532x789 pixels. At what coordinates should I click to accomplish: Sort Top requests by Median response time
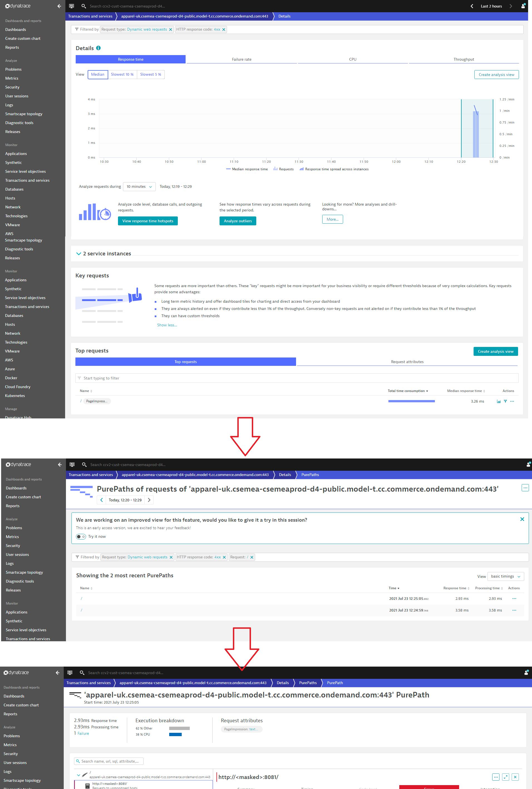(x=466, y=391)
